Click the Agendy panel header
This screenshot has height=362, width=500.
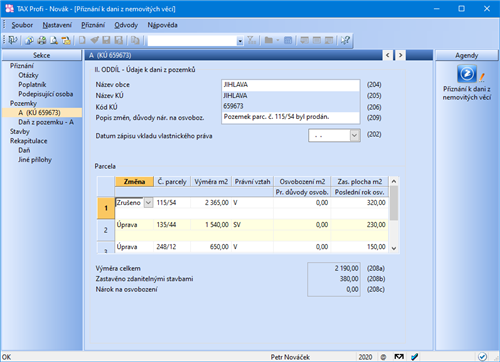[x=467, y=55]
